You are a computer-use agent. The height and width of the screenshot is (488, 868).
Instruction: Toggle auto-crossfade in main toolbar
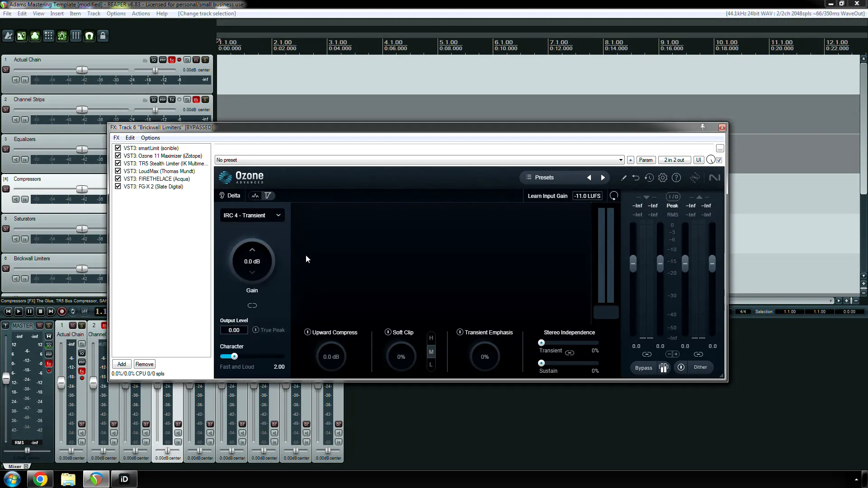pyautogui.click(x=22, y=36)
